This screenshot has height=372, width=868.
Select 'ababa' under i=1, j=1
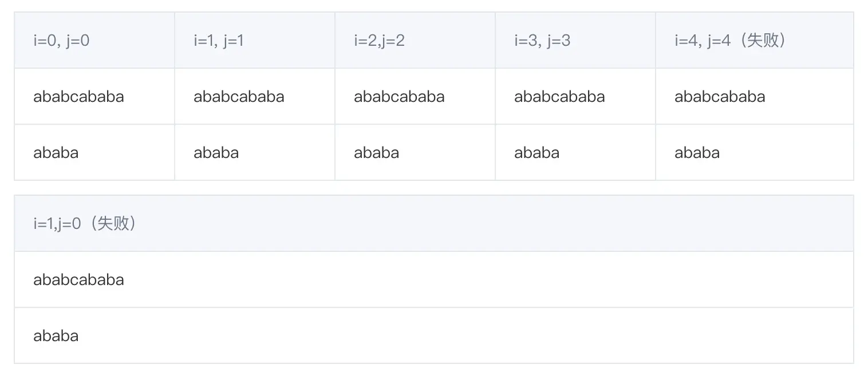coord(216,152)
